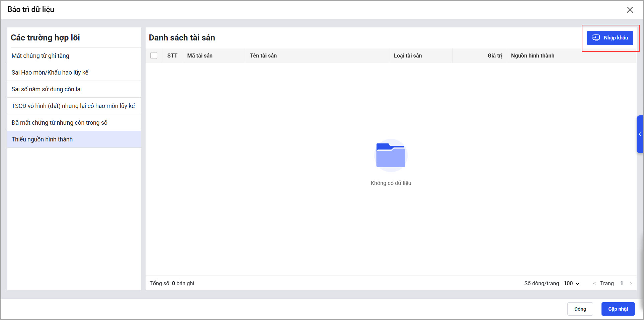Click the Các trường hợp lỗi heading
The width and height of the screenshot is (644, 320).
pyautogui.click(x=45, y=38)
